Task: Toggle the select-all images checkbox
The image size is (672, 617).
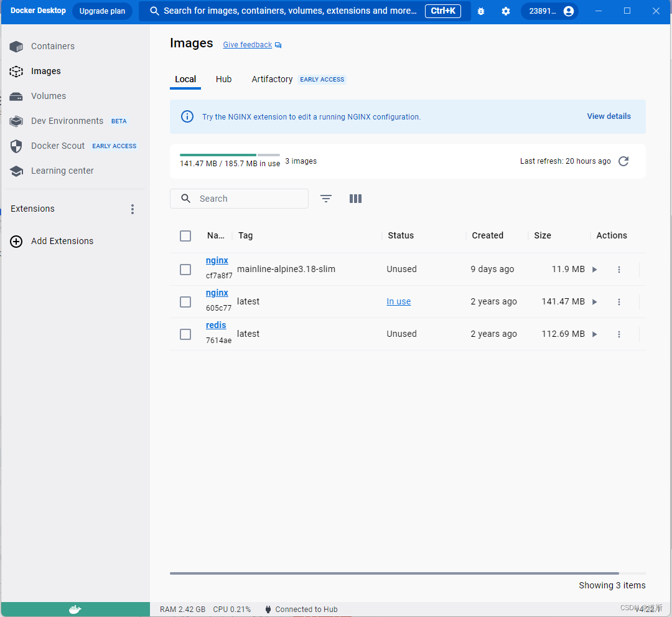Action: (x=185, y=236)
